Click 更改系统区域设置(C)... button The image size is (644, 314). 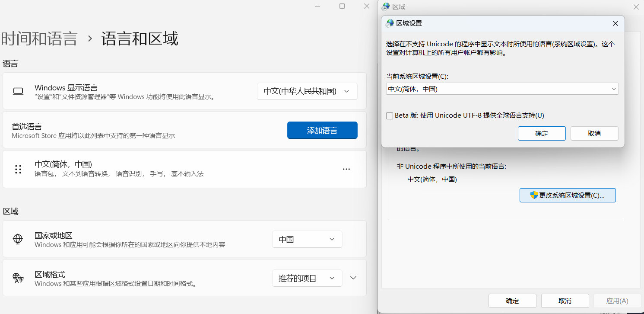point(568,195)
